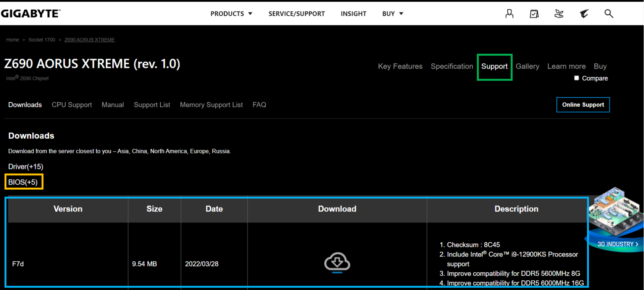This screenshot has width=644, height=290.
Task: Select the Support tab
Action: pos(494,66)
